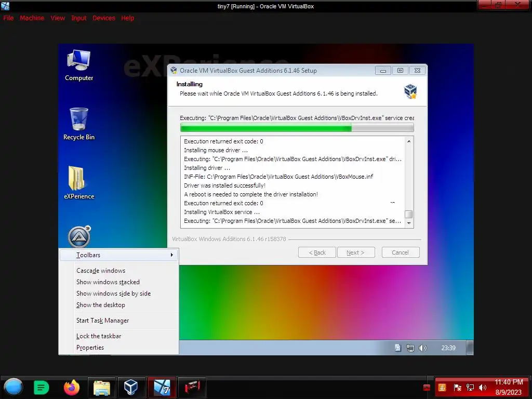The width and height of the screenshot is (532, 399).
Task: Open the red graphics card app on taskbar
Action: coord(192,388)
